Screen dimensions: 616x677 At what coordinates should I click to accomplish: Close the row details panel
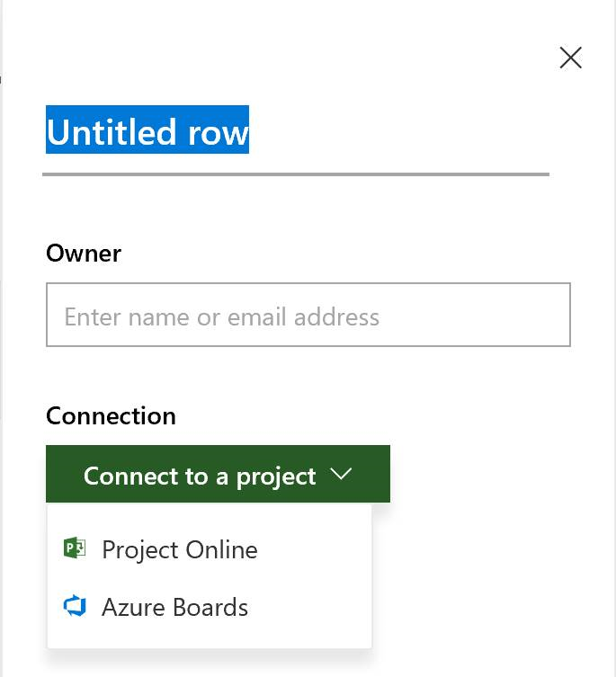570,58
